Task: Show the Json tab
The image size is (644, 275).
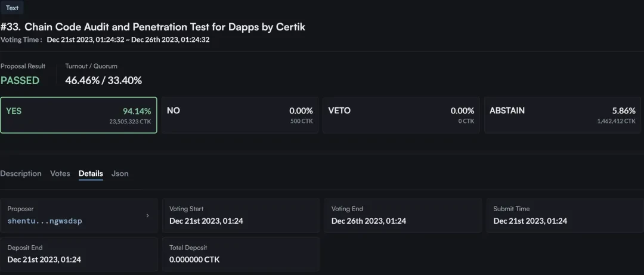Action: point(120,174)
